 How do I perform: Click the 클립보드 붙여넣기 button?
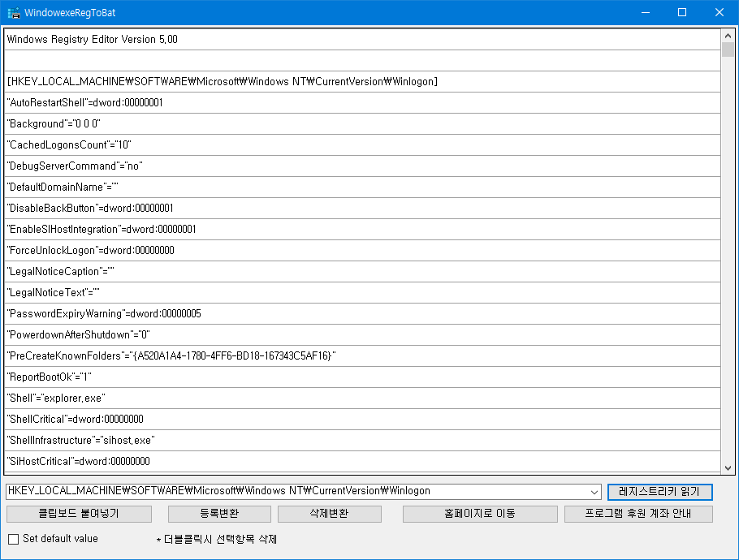point(79,514)
